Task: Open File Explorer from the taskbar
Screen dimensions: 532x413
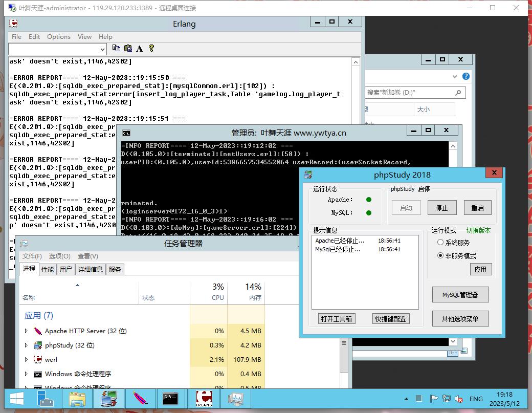Action: pyautogui.click(x=77, y=399)
